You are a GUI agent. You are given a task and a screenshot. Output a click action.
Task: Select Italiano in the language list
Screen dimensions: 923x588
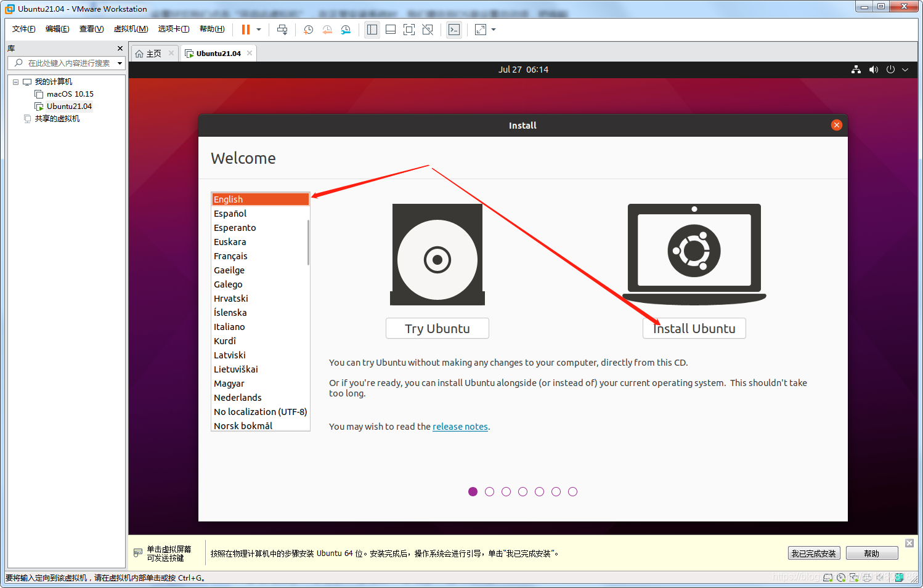tap(260, 326)
